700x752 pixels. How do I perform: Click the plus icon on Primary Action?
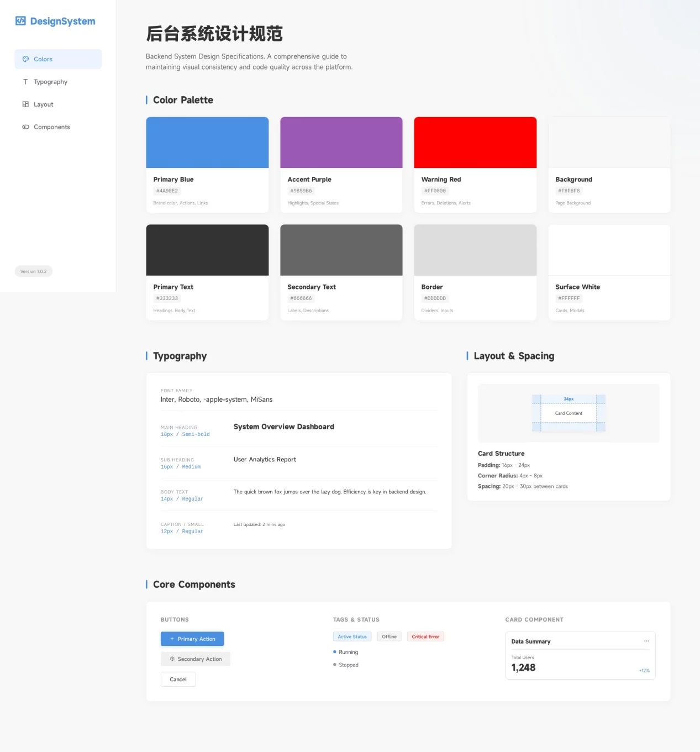pyautogui.click(x=172, y=639)
